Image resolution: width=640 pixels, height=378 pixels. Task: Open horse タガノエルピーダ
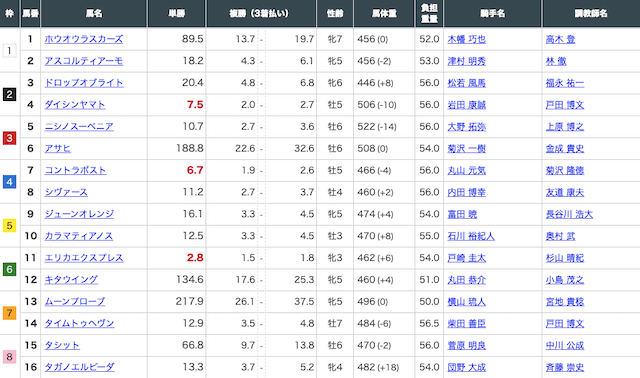pos(79,367)
